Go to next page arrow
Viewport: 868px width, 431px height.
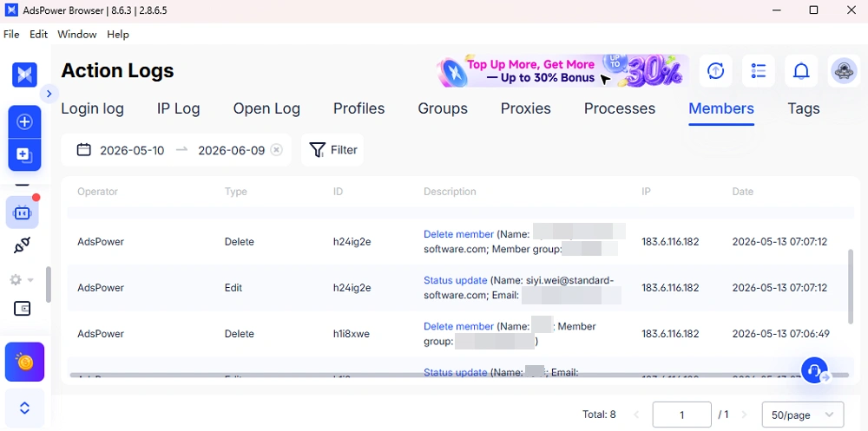tap(744, 415)
